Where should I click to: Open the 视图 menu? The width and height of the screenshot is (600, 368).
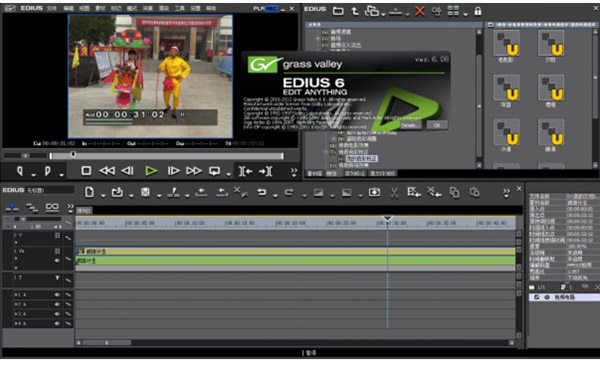point(84,8)
